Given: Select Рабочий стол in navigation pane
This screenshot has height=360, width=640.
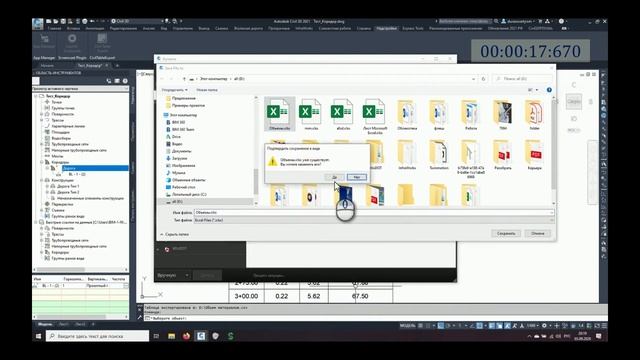Looking at the screenshot, I should coord(180,187).
